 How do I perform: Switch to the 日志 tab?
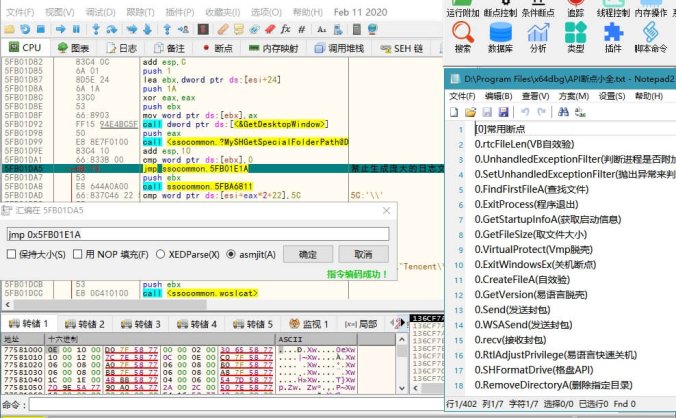point(122,48)
